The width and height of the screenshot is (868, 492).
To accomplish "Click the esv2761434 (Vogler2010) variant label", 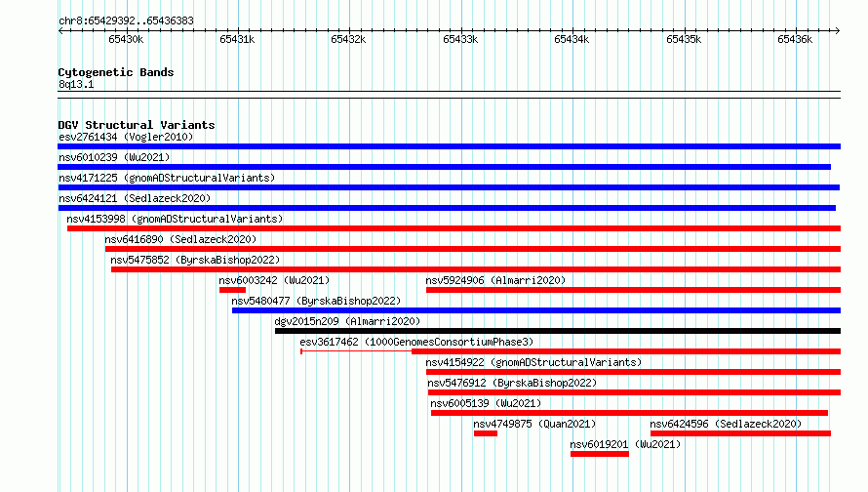I will point(126,137).
